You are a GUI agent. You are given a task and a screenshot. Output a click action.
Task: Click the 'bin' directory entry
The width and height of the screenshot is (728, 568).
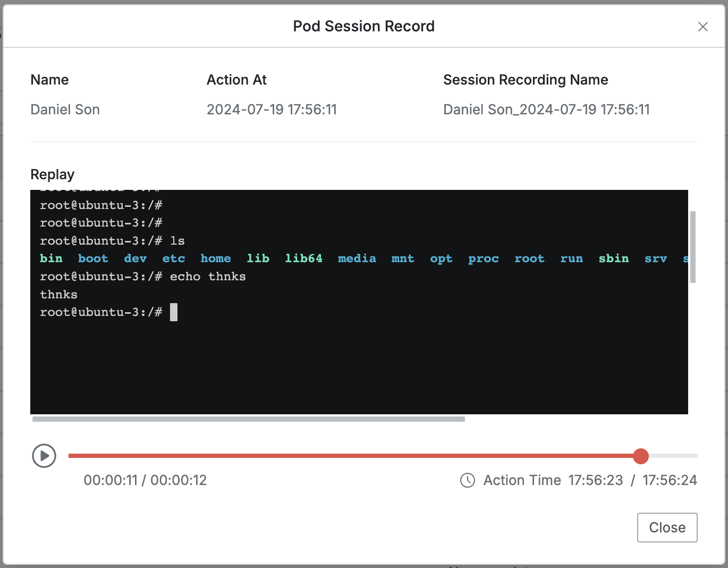tap(51, 258)
